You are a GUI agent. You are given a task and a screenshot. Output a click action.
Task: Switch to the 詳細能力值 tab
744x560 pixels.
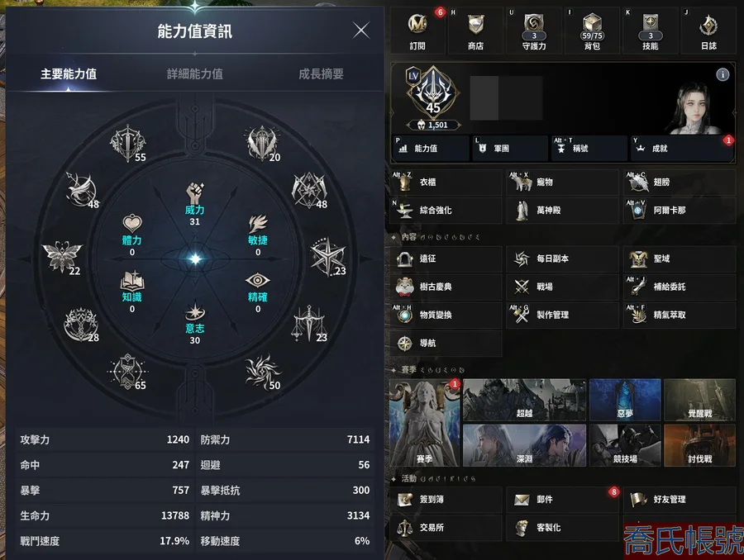[x=194, y=74]
